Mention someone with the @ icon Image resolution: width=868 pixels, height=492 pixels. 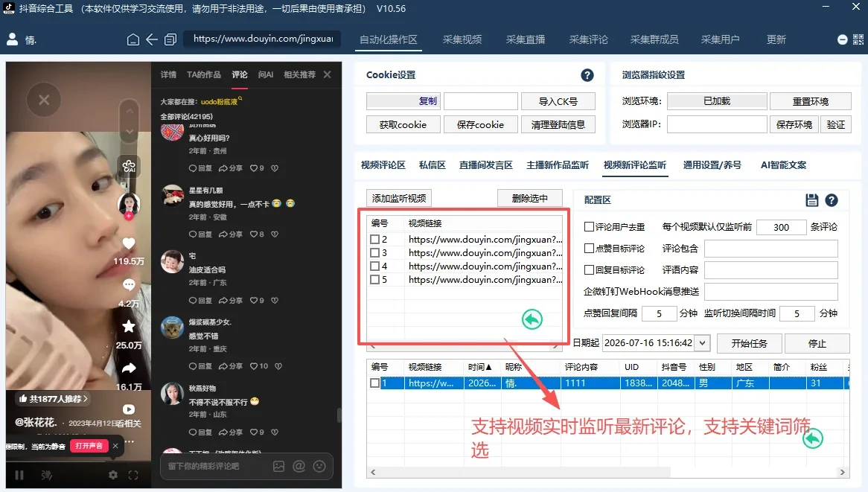tap(299, 466)
